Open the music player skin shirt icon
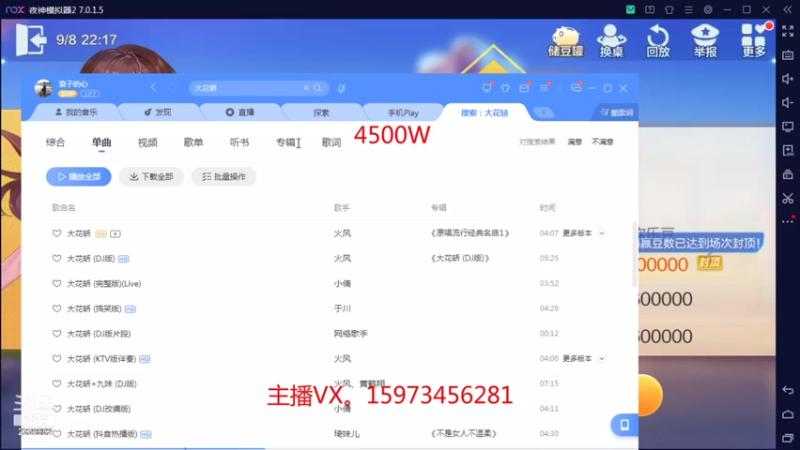The height and width of the screenshot is (450, 800). tap(505, 88)
